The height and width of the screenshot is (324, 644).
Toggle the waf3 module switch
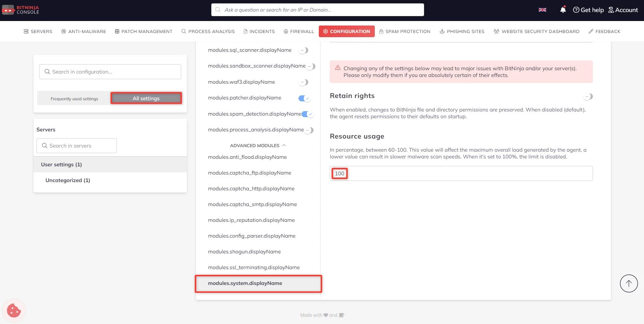303,82
